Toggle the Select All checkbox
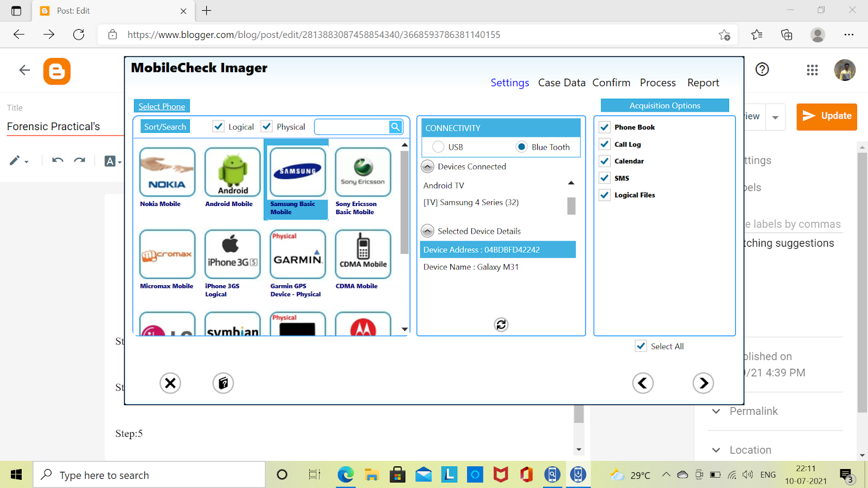 (641, 346)
